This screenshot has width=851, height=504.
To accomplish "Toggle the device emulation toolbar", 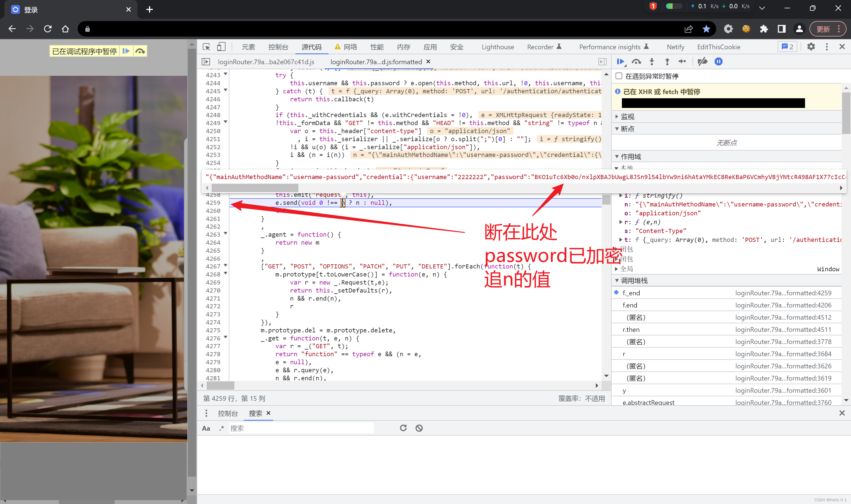I will click(221, 46).
